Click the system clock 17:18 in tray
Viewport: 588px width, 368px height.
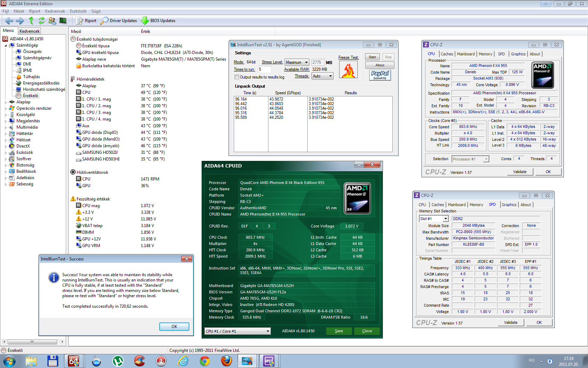click(x=569, y=359)
